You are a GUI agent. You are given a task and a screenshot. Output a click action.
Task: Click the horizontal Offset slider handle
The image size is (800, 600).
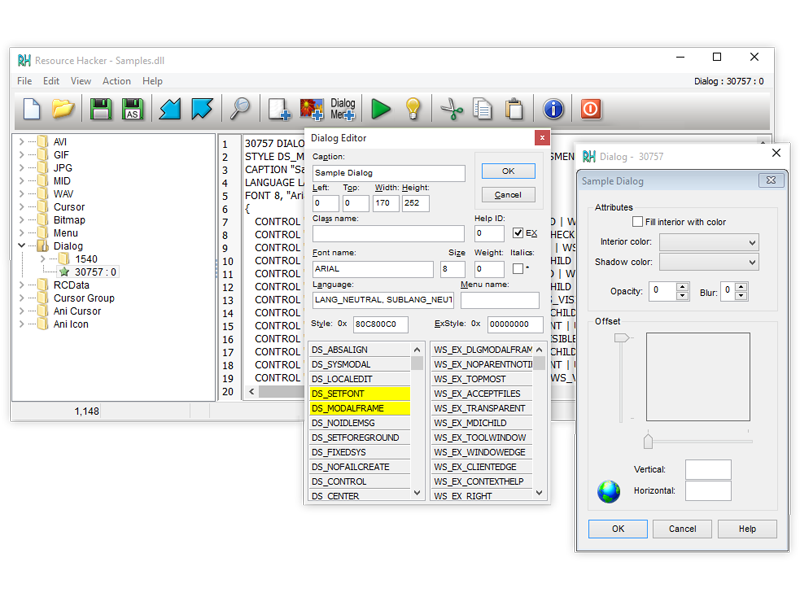pyautogui.click(x=648, y=441)
